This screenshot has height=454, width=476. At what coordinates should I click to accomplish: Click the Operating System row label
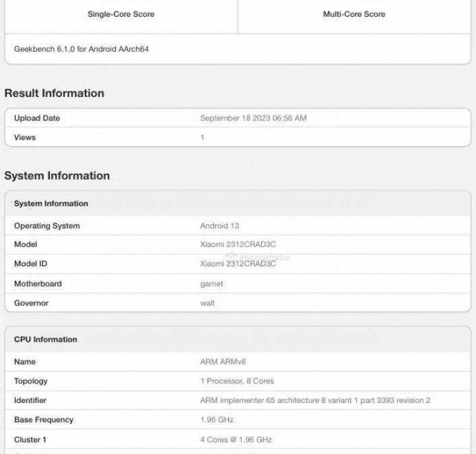[47, 226]
